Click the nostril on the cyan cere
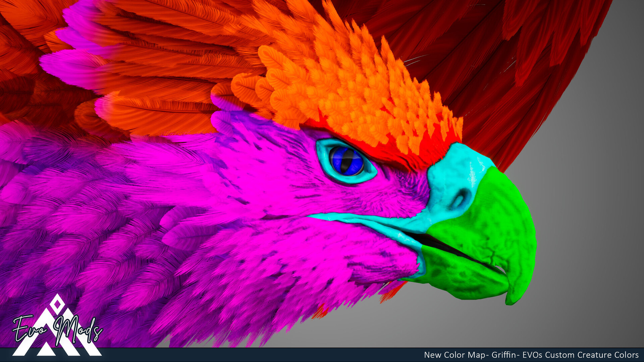This screenshot has width=644, height=362. (459, 199)
